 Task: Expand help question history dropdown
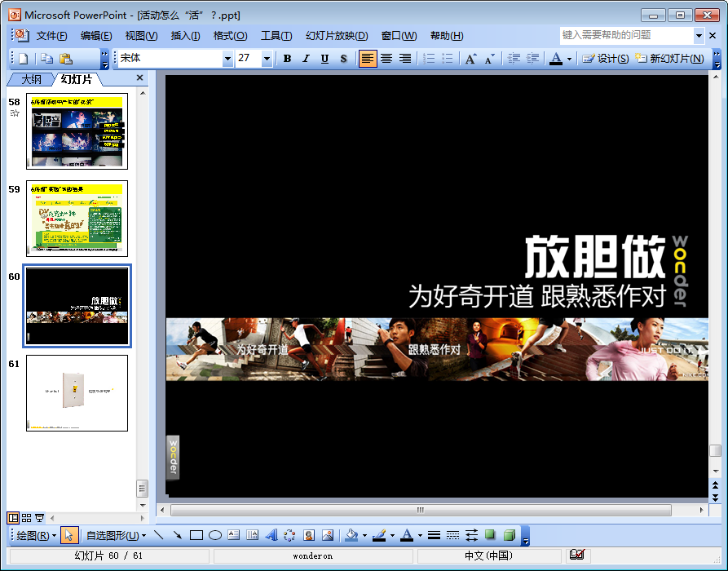699,35
